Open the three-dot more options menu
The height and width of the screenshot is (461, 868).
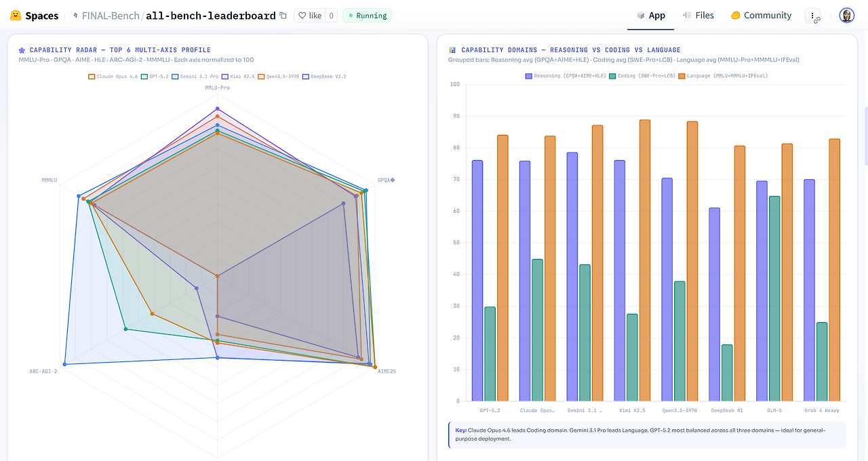812,16
